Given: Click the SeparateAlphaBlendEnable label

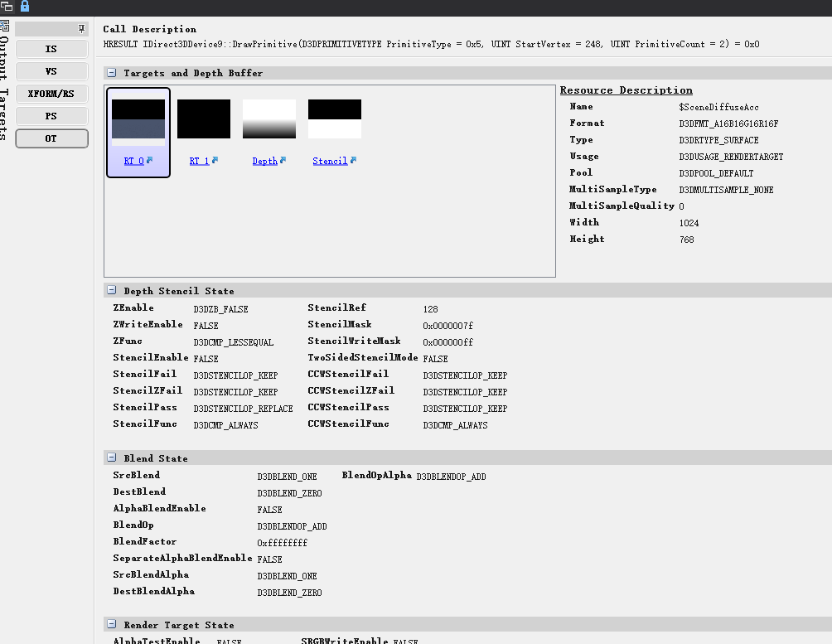Looking at the screenshot, I should coord(182,558).
